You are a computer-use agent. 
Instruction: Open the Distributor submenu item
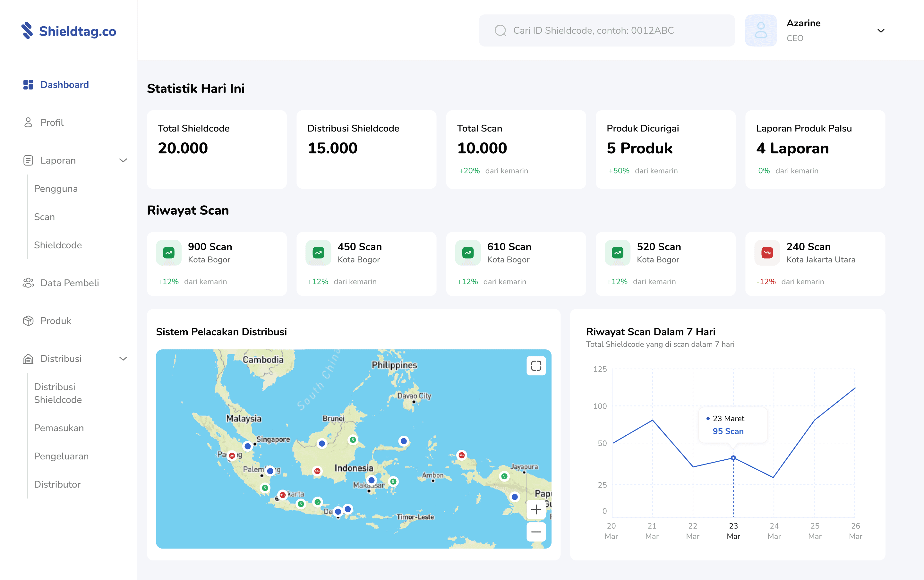click(57, 484)
